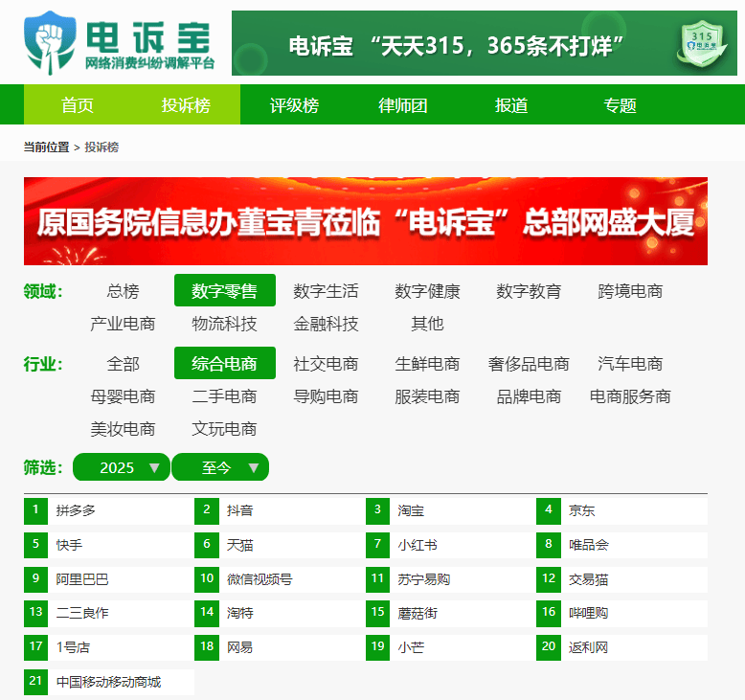Choose the 数字生活 domain filter
This screenshot has width=745, height=700.
[x=326, y=290]
